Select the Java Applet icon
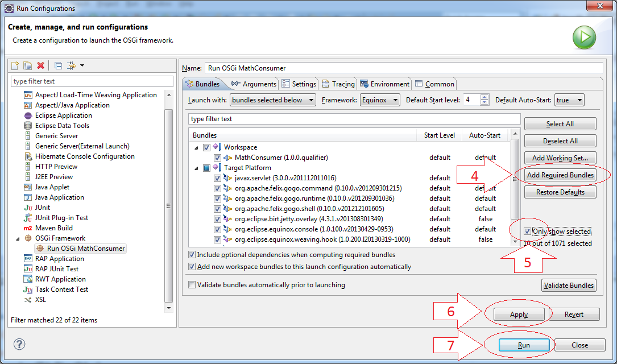 coord(28,187)
